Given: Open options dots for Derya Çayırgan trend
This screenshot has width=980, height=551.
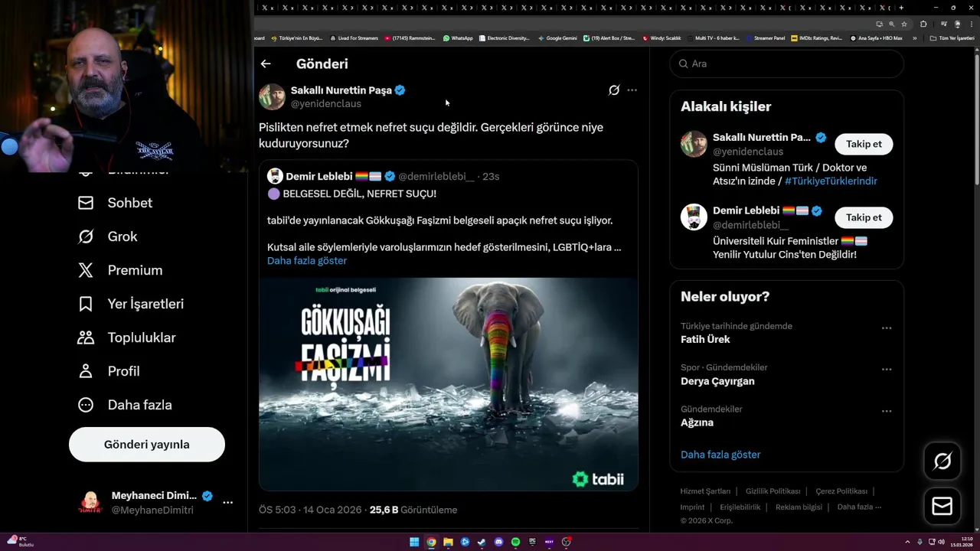Looking at the screenshot, I should pos(887,369).
